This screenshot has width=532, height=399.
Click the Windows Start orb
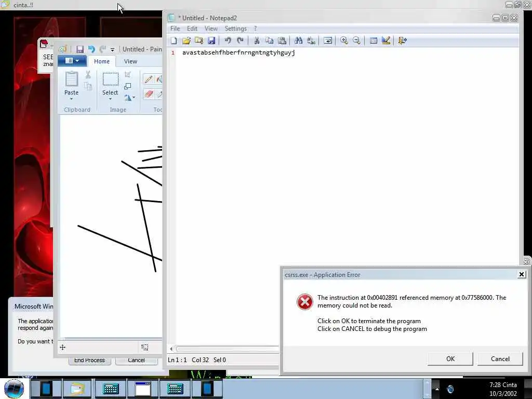[14, 389]
